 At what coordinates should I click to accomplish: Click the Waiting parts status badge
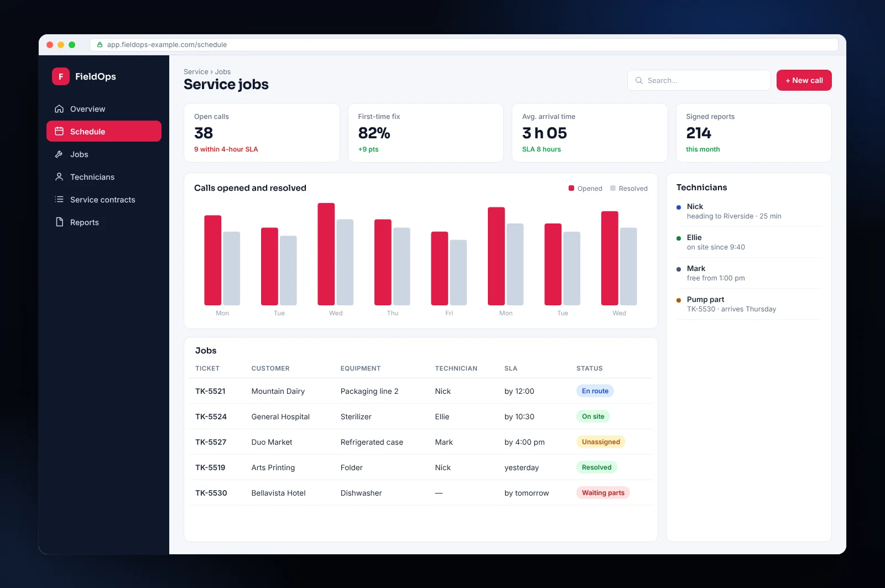(603, 493)
